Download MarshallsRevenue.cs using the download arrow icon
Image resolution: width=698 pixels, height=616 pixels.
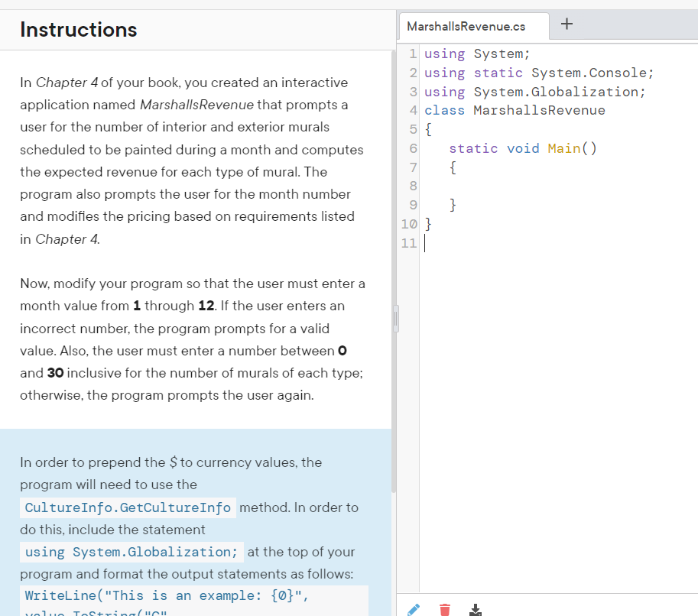[x=475, y=609]
